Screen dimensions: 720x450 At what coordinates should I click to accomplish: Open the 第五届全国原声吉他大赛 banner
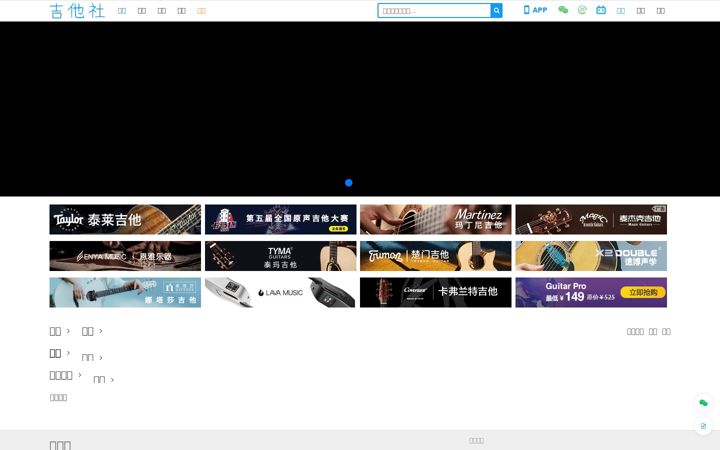281,219
